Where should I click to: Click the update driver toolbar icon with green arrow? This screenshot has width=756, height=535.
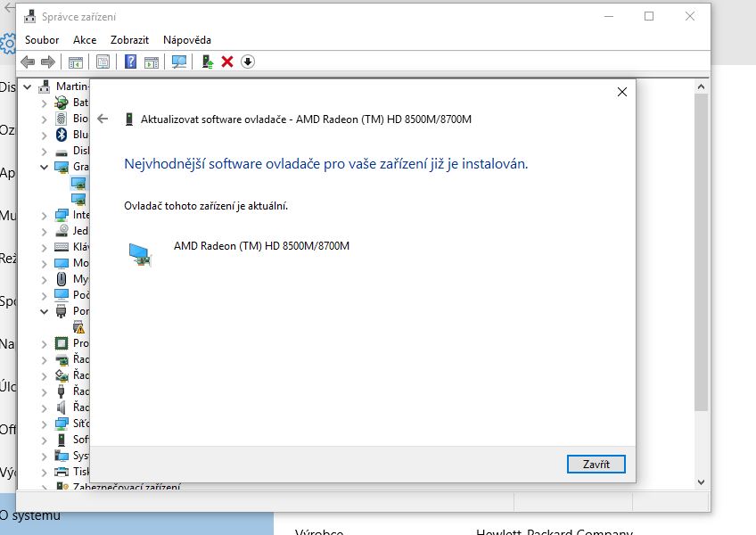(208, 62)
